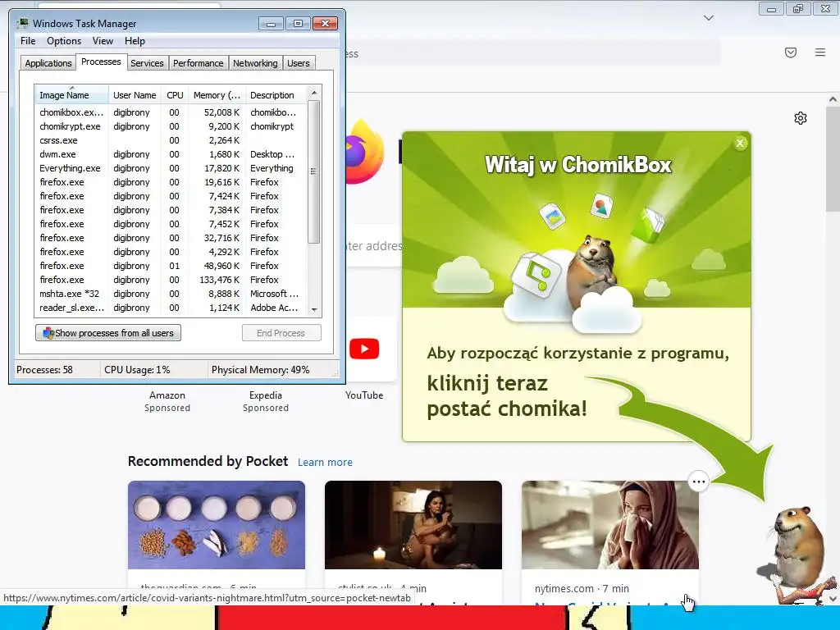The width and height of the screenshot is (840, 630).
Task: Switch to the Users tab
Action: (299, 63)
